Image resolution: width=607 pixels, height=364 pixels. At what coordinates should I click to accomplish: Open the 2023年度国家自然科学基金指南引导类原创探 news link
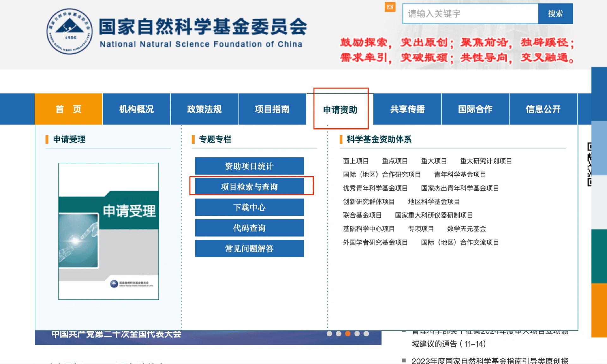(x=490, y=361)
